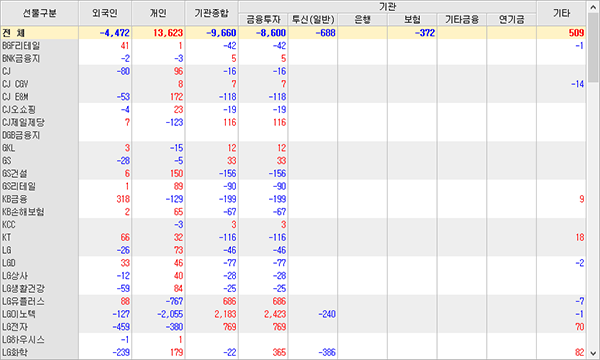The width and height of the screenshot is (600, 360).
Task: Click the vertical scrollbar thumb
Action: [593, 48]
